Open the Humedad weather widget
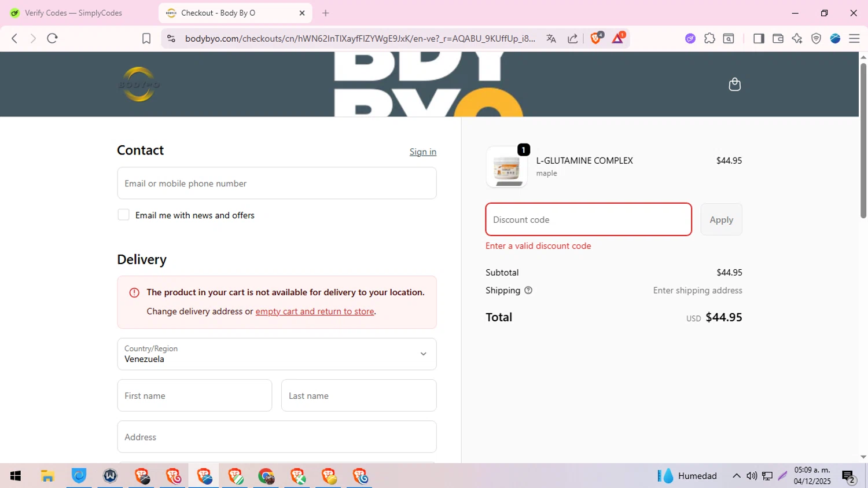 pos(687,476)
